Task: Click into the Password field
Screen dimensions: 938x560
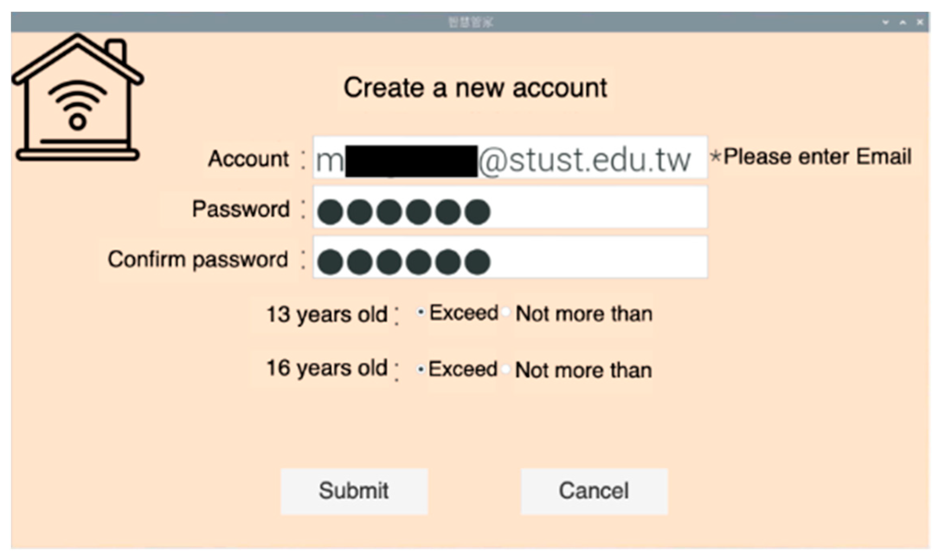Action: 510,208
